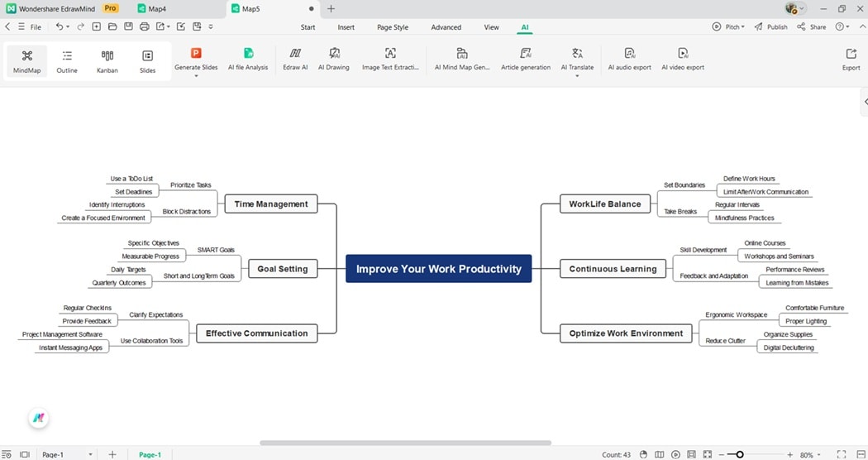Expand the right side panel

coord(866,102)
